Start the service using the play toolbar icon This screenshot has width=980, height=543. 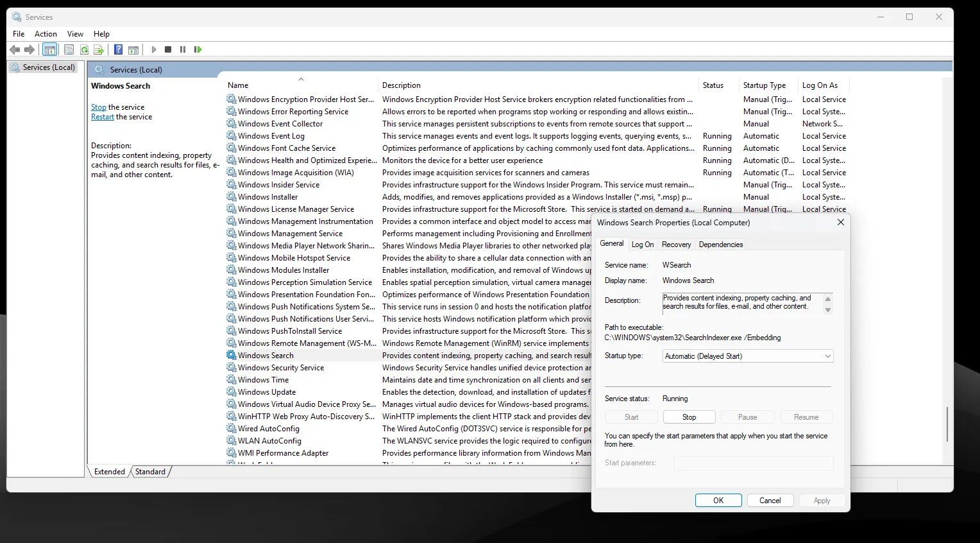153,49
